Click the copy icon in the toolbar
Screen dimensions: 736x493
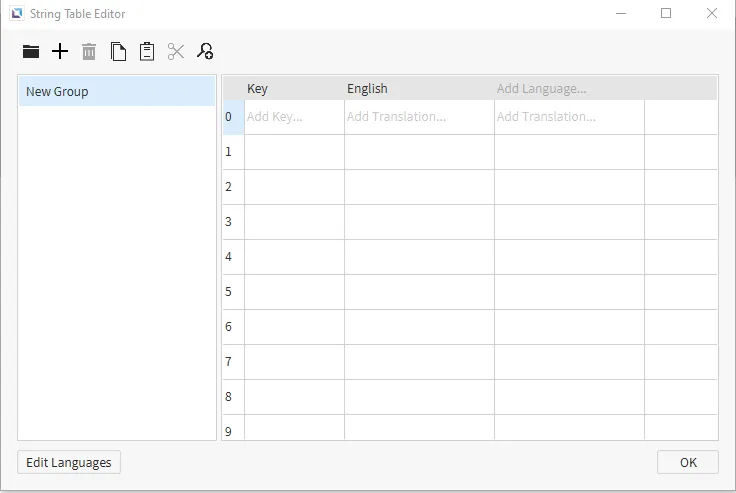[x=118, y=52]
